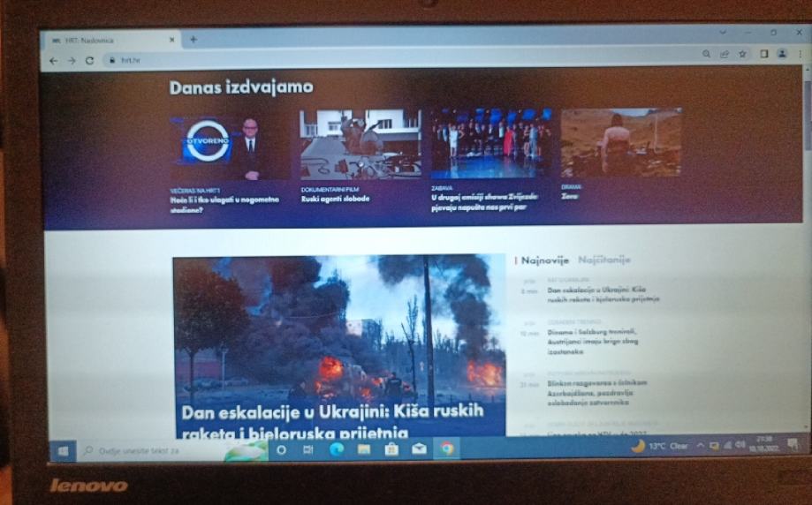Open the Windows Start menu
812x505 pixels.
point(64,451)
